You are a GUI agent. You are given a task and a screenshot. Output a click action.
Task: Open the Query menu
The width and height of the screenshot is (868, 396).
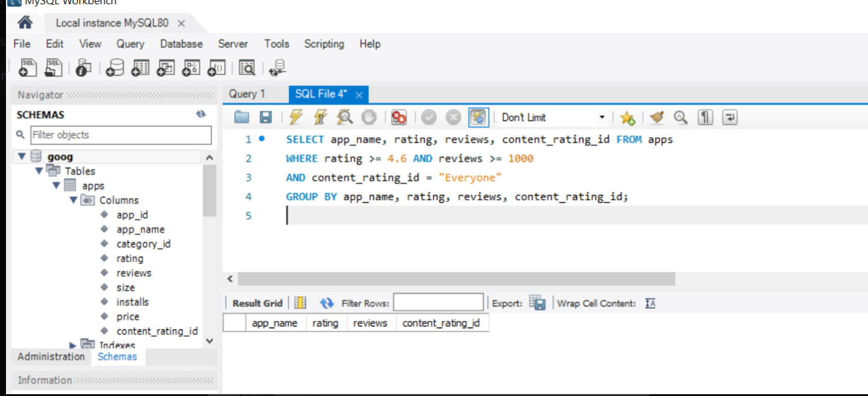tap(130, 44)
